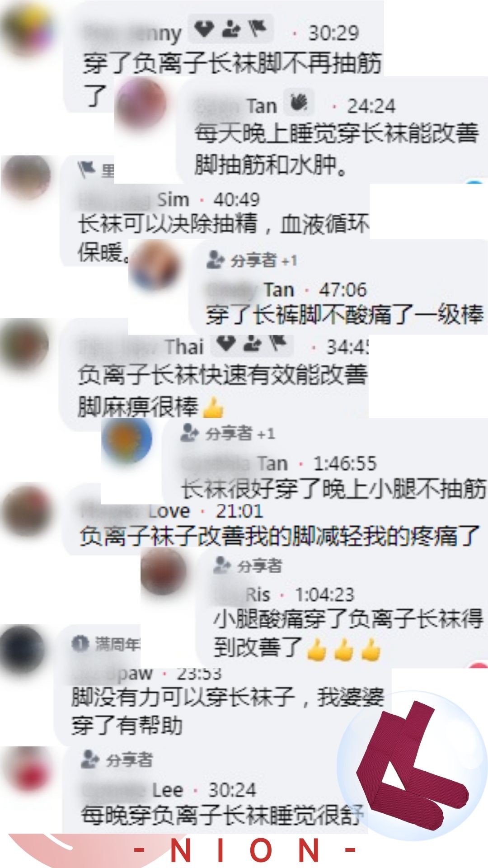Viewport: 488px width, 868px height.
Task: Click the 分享者 +1 badge above the 1:46:55 comment
Action: [228, 433]
